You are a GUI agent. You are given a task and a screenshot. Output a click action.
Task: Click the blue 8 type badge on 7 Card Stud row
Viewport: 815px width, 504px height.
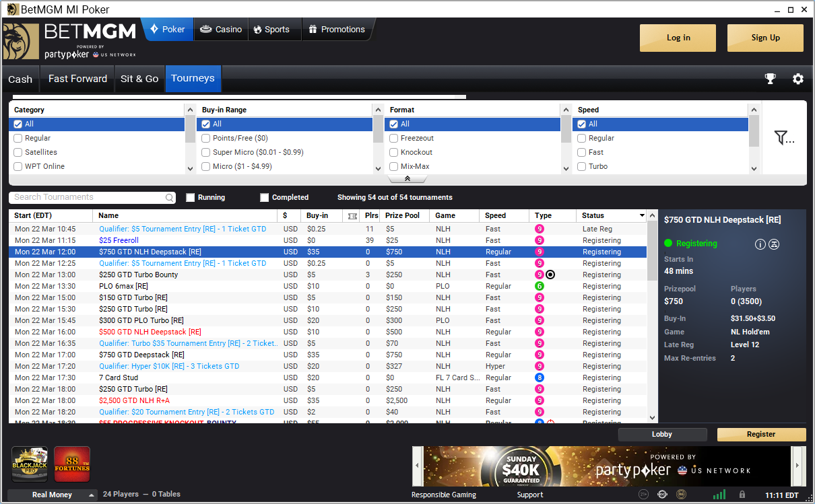tap(540, 377)
